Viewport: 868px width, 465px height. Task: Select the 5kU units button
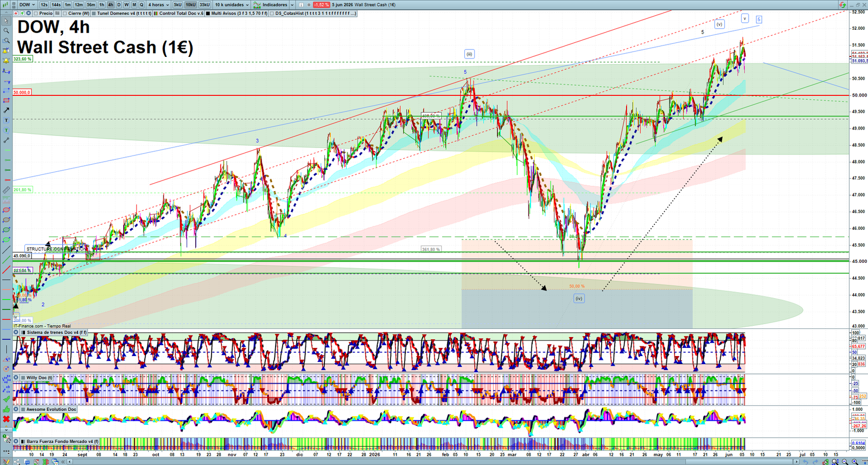pos(177,4)
